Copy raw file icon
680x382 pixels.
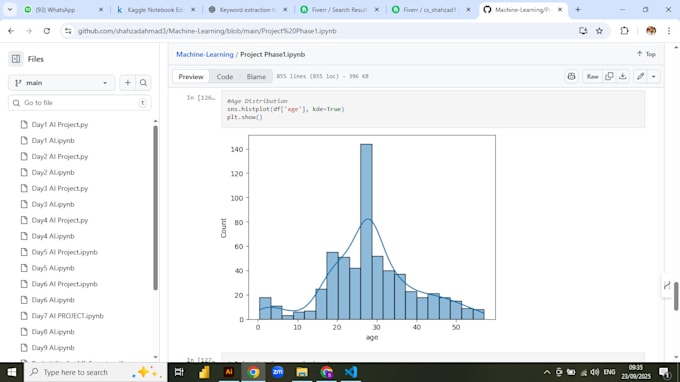609,76
